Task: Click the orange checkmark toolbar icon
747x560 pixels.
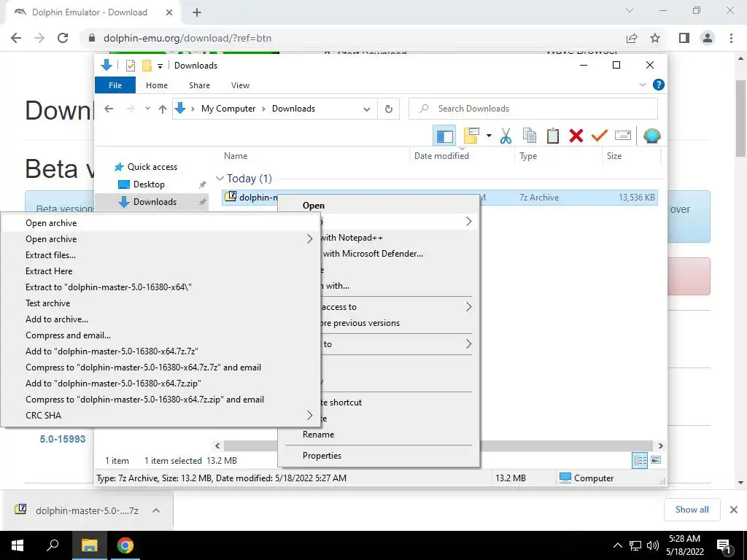Action: [600, 136]
